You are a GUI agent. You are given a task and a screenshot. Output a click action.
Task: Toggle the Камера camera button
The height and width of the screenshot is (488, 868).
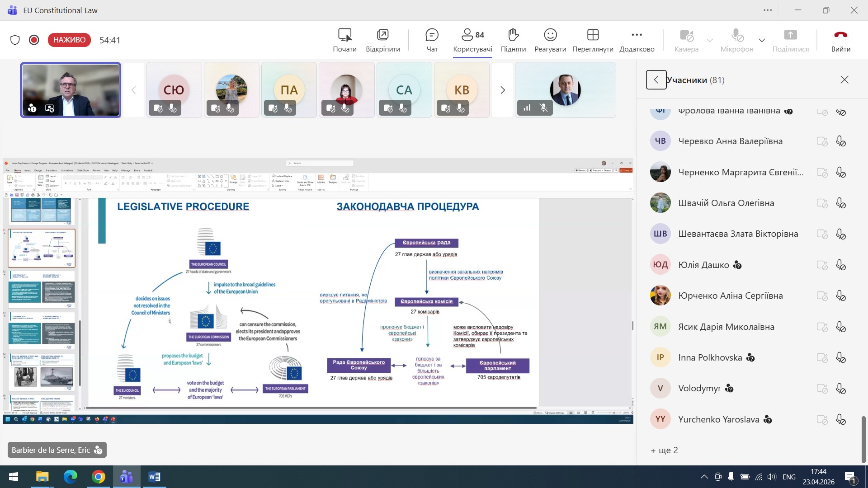pyautogui.click(x=686, y=40)
